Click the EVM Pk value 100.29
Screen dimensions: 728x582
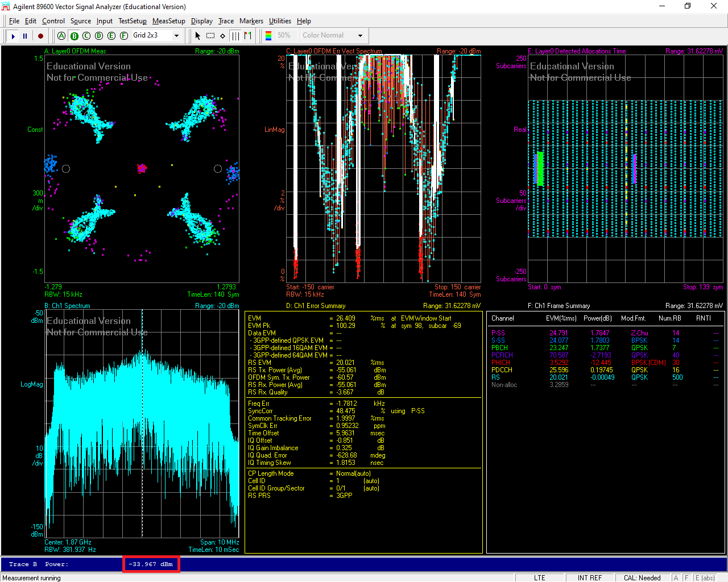pos(346,326)
